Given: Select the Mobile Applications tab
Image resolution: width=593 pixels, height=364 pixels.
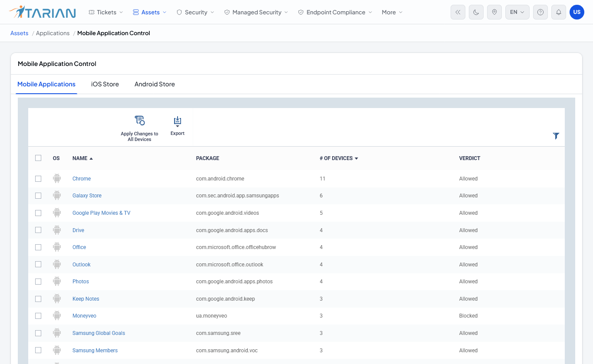Looking at the screenshot, I should [46, 84].
